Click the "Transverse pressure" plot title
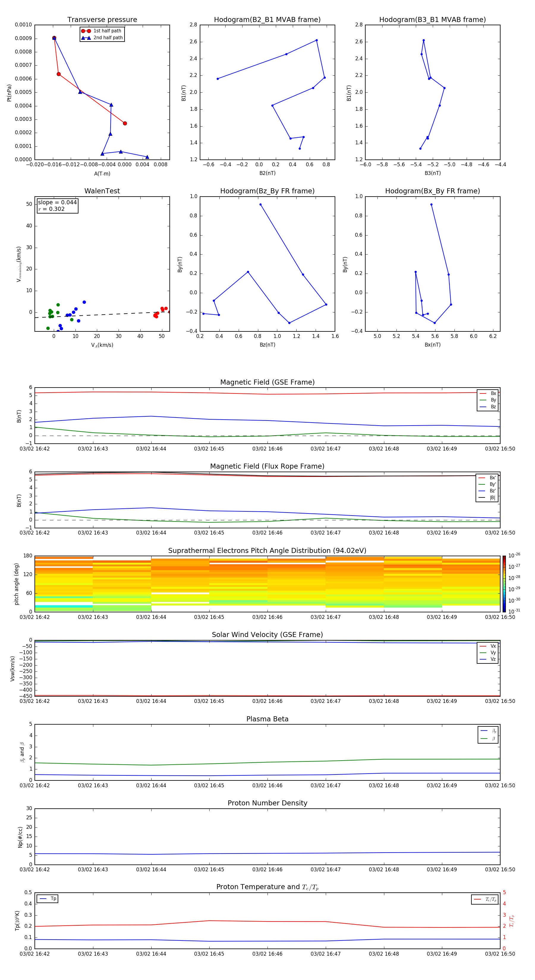The image size is (535, 980). coord(102,20)
